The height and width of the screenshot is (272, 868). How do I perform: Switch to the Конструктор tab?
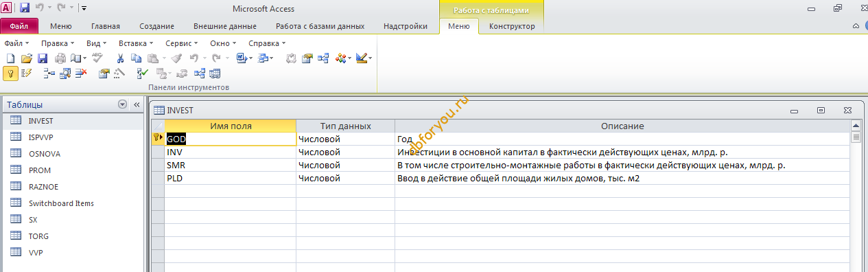click(512, 26)
